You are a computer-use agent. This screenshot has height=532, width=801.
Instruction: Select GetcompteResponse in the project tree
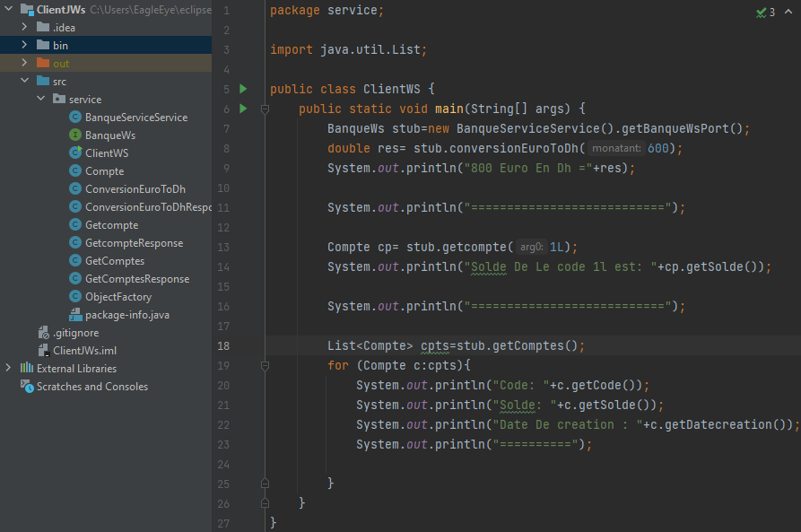(x=134, y=243)
